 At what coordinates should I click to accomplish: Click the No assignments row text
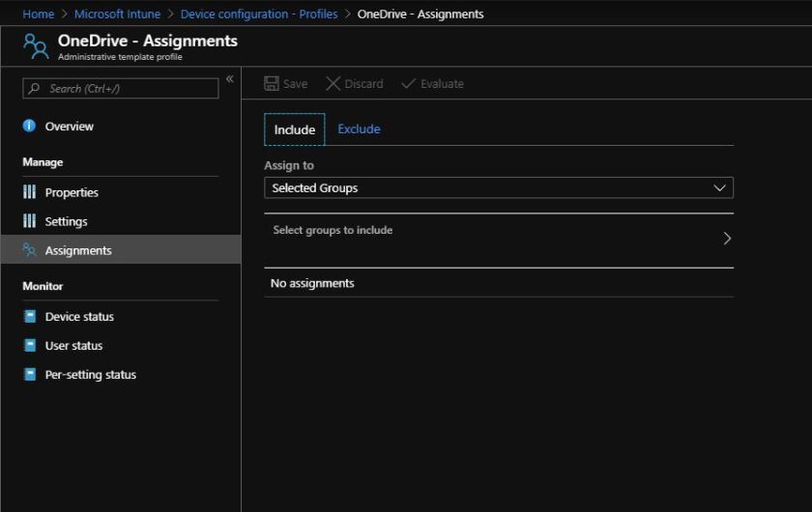click(312, 283)
